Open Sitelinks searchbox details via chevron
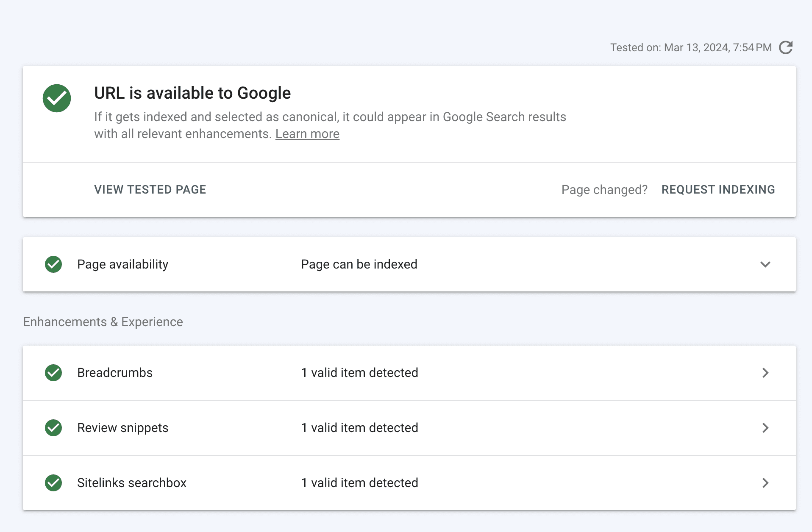This screenshot has height=532, width=812. [x=765, y=483]
